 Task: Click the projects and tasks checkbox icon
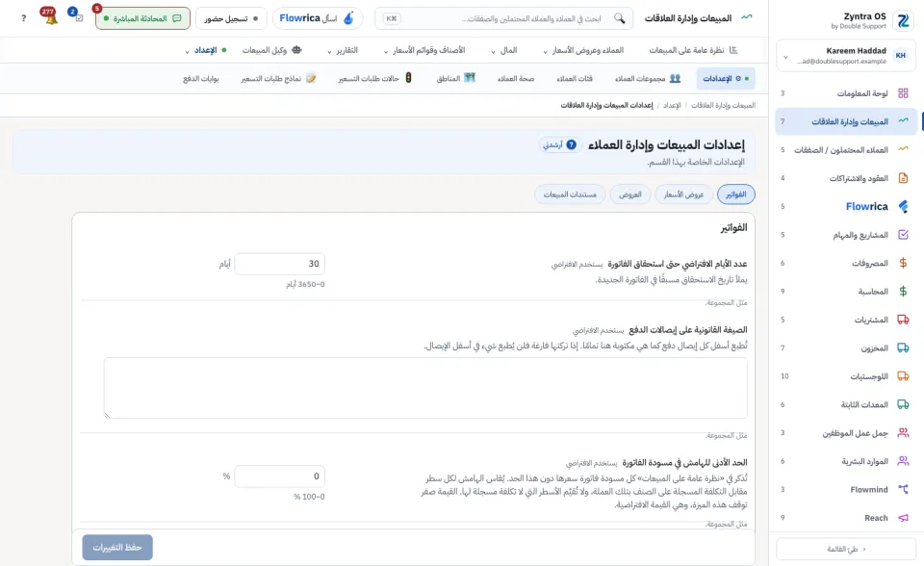tap(903, 235)
